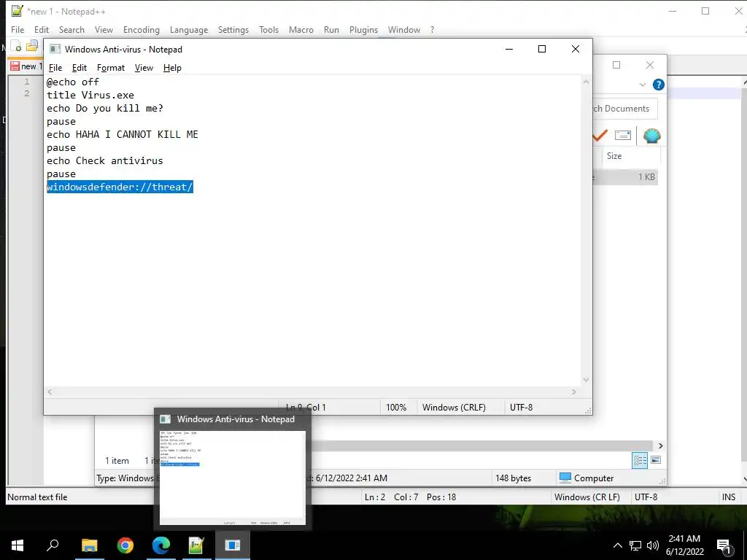
Task: Open the Format menu in Notepad
Action: (x=111, y=68)
